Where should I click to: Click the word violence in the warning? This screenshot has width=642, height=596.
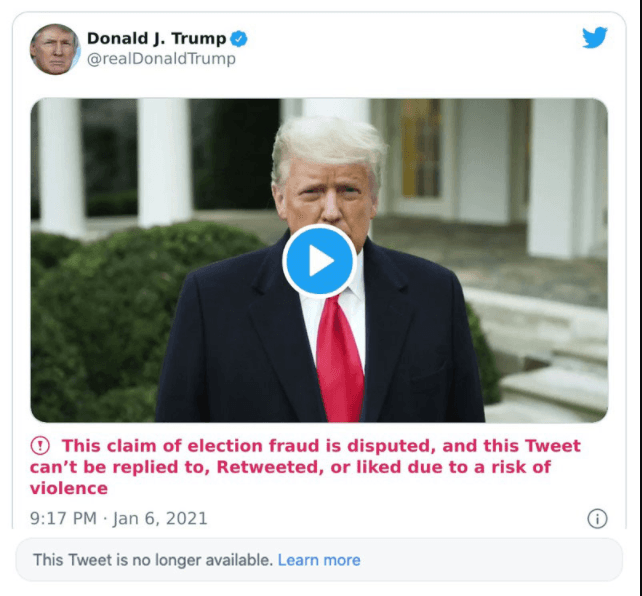(x=69, y=488)
